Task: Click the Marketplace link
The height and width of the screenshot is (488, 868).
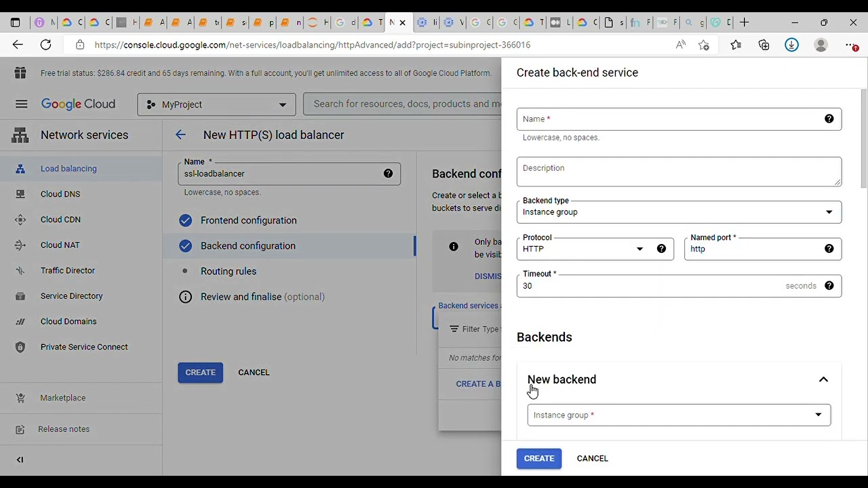Action: coord(63,398)
